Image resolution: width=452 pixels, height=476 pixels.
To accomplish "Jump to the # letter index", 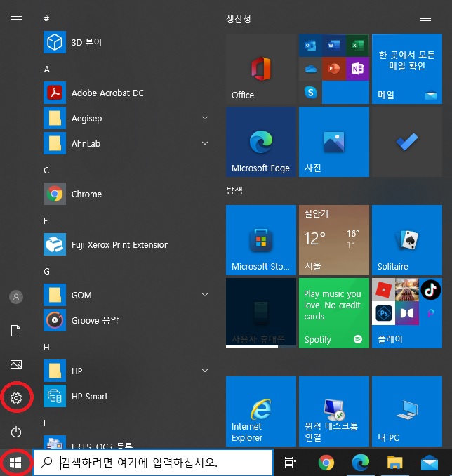I will [46, 18].
